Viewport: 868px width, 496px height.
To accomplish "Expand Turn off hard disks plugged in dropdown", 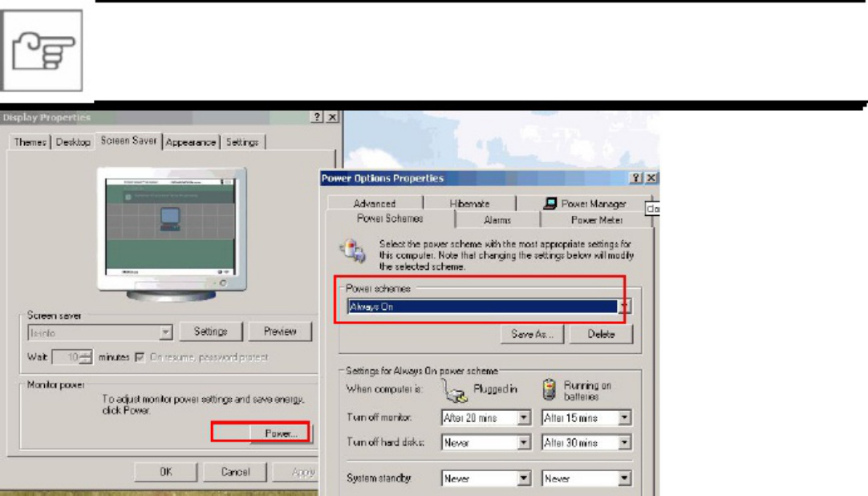I will pos(524,442).
